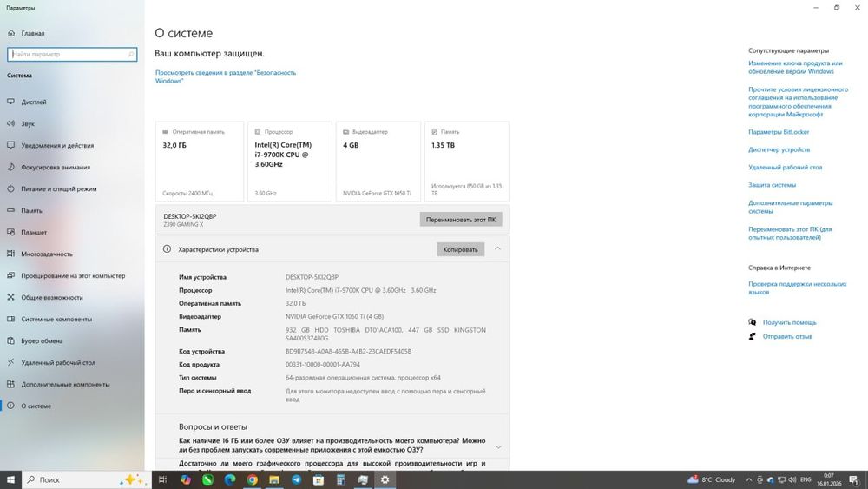Image resolution: width=868 pixels, height=489 pixels.
Task: Open Calculator from taskbar
Action: 340,479
